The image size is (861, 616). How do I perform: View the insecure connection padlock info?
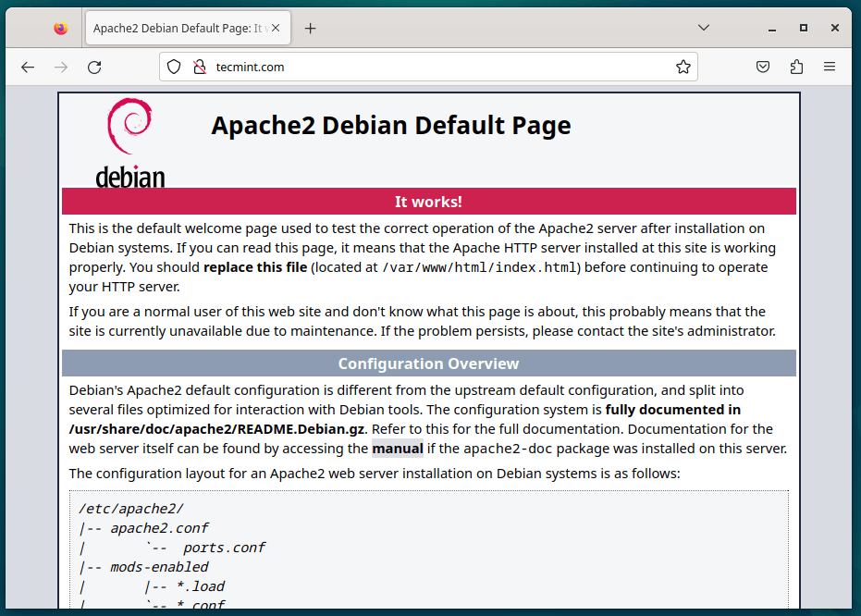(x=200, y=67)
